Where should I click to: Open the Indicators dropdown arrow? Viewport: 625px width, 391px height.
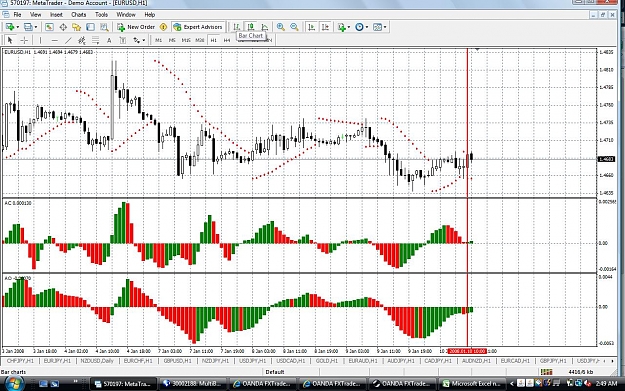tap(349, 27)
